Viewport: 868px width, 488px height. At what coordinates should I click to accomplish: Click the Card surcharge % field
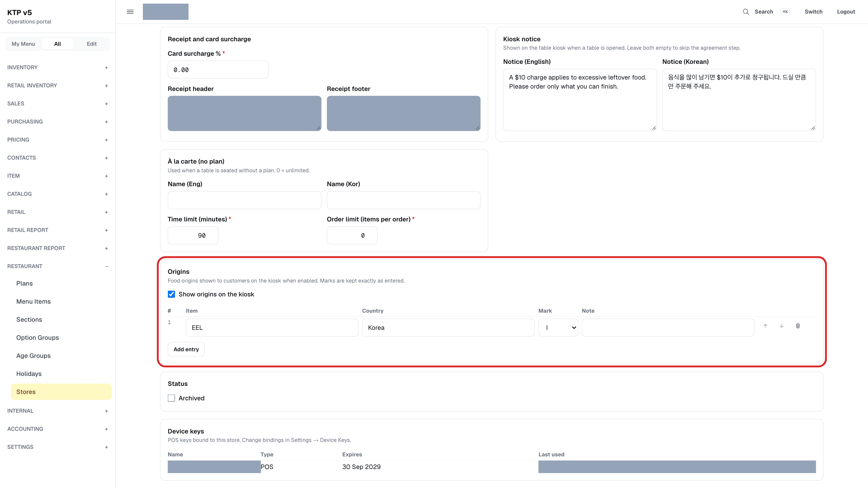coord(218,70)
